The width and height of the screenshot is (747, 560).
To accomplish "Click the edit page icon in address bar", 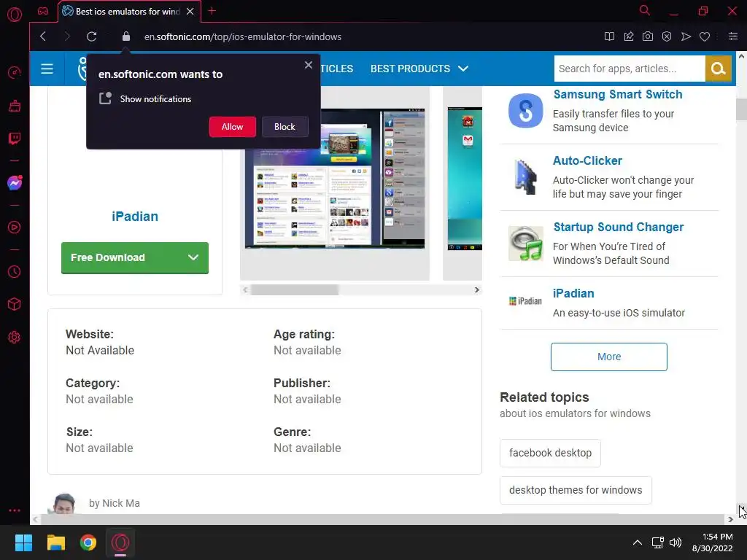I will 629,36.
